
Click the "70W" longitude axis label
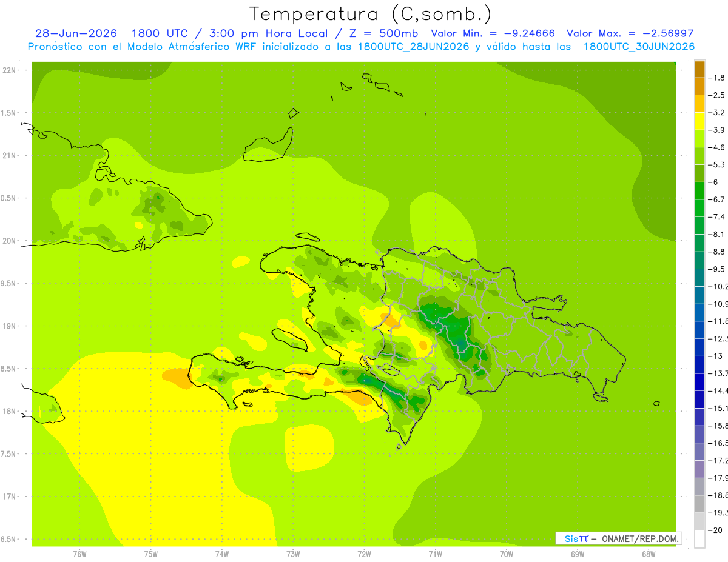click(507, 554)
